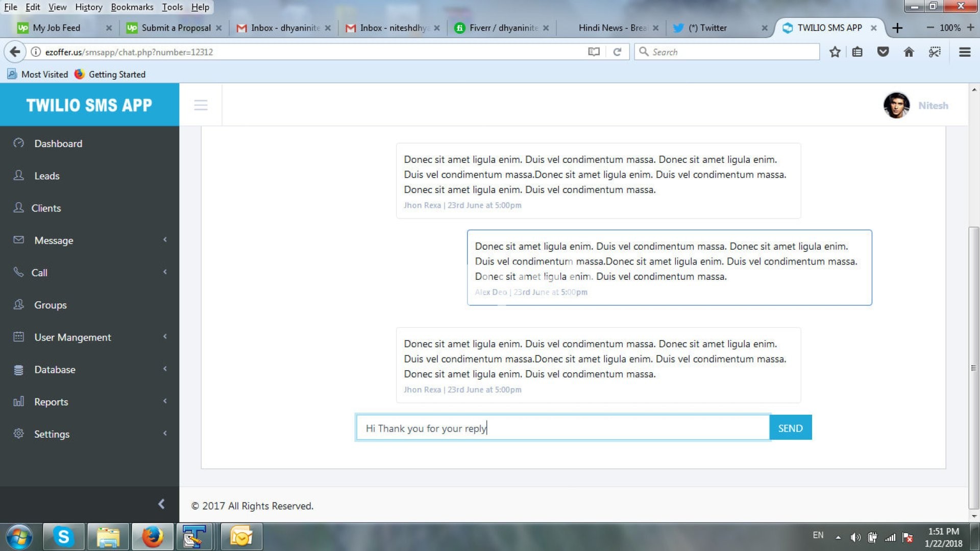Click the Nitesh profile name

click(x=933, y=106)
